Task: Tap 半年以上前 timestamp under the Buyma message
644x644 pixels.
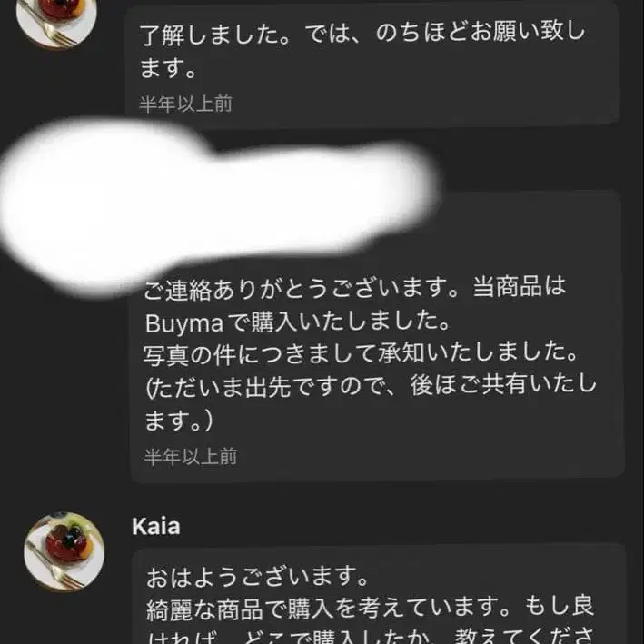Action: pyautogui.click(x=191, y=457)
